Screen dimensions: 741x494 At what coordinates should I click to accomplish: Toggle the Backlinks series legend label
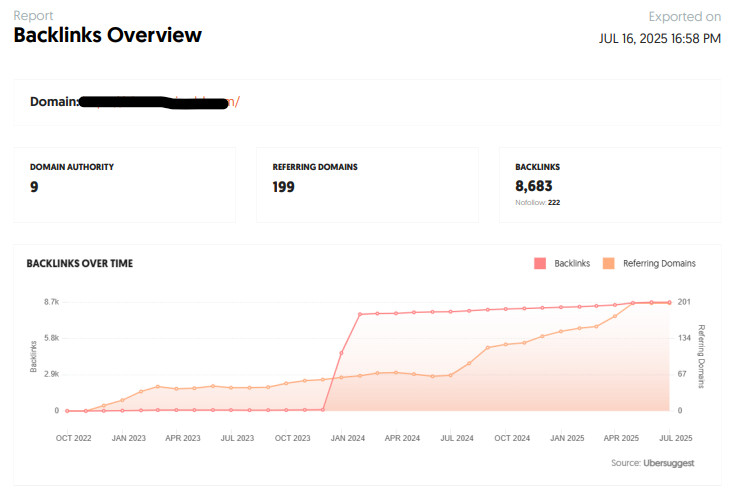(571, 263)
